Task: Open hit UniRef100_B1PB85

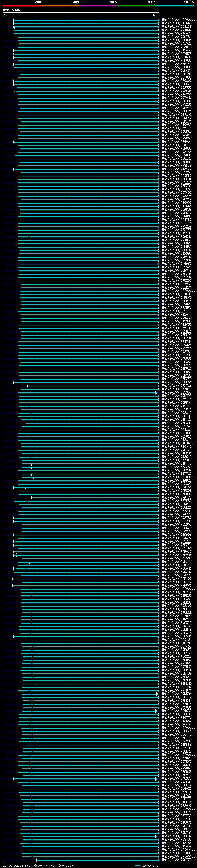Action: pos(177,40)
